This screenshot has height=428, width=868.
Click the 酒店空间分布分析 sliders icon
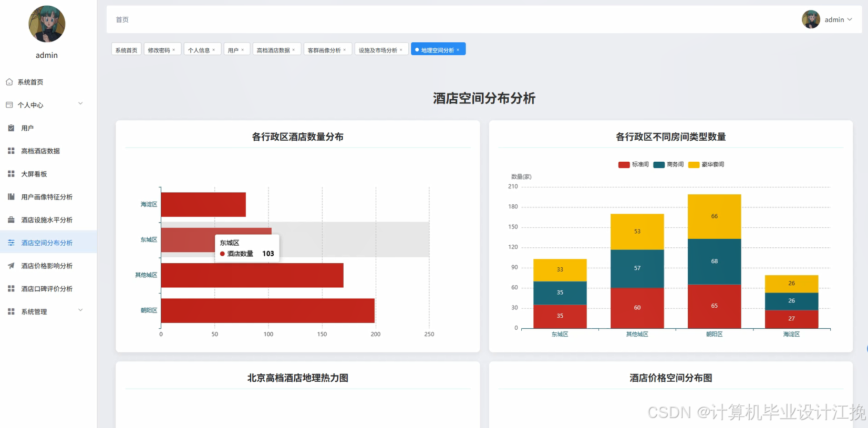(11, 243)
